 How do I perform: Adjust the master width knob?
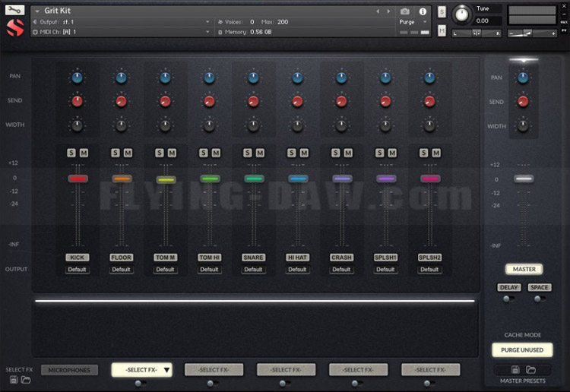tap(523, 126)
